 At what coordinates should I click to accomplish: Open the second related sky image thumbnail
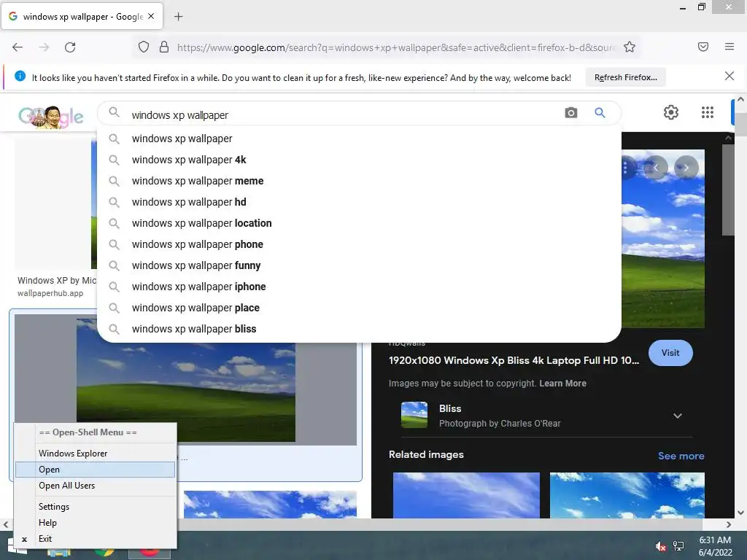(627, 495)
